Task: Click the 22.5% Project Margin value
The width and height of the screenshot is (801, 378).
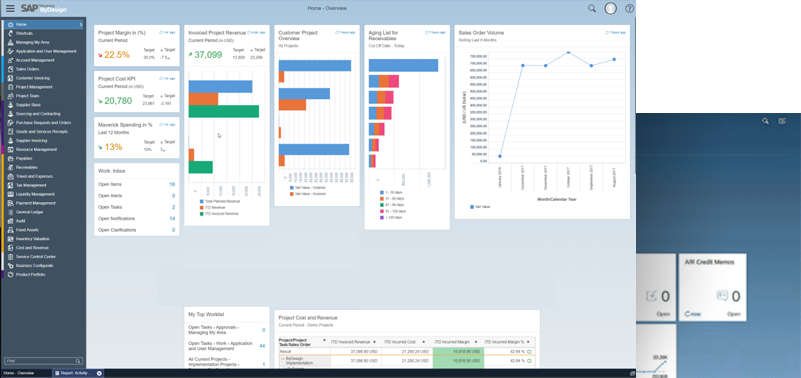Action: point(117,55)
